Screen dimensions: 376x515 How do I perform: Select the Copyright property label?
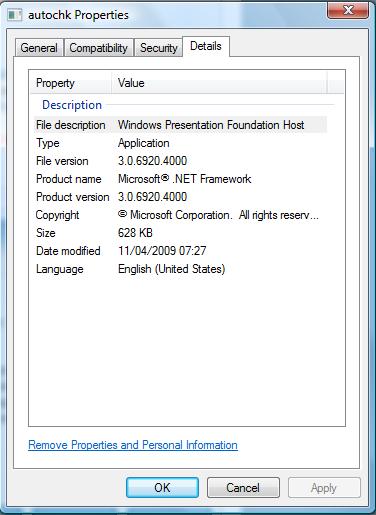click(x=57, y=215)
